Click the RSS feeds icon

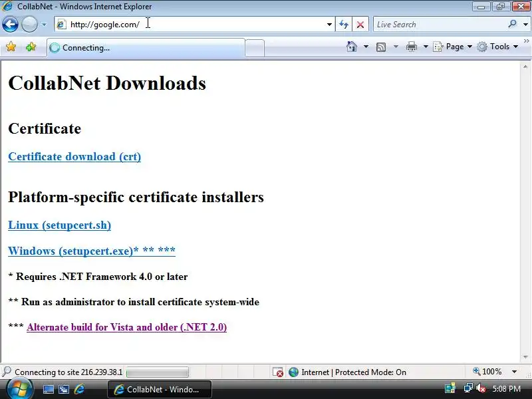[x=381, y=47]
